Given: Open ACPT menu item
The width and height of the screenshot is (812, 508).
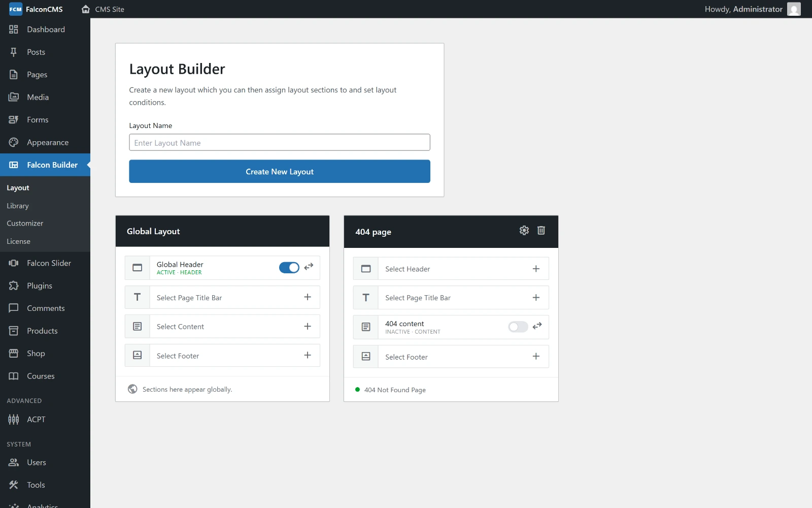Looking at the screenshot, I should pyautogui.click(x=45, y=419).
